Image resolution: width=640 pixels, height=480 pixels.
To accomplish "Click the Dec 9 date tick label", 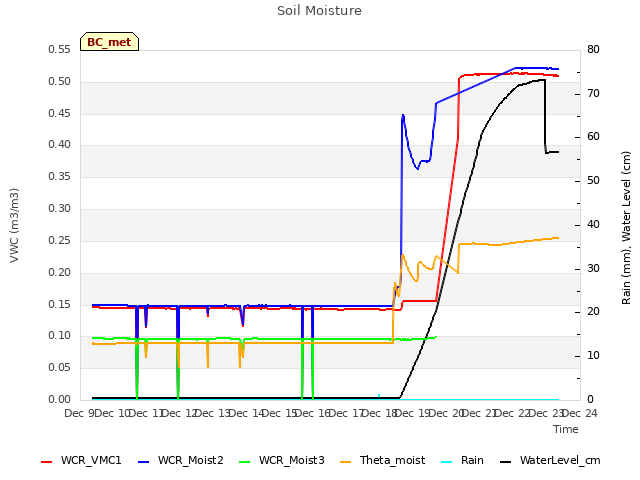I will [x=81, y=413].
